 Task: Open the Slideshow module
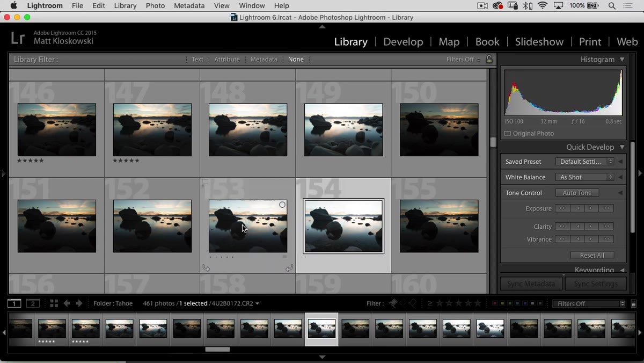coord(539,42)
